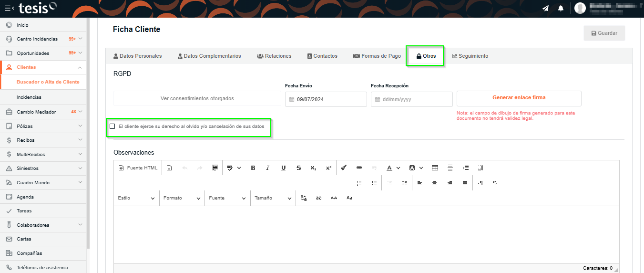Open the text color picker

pos(393,168)
